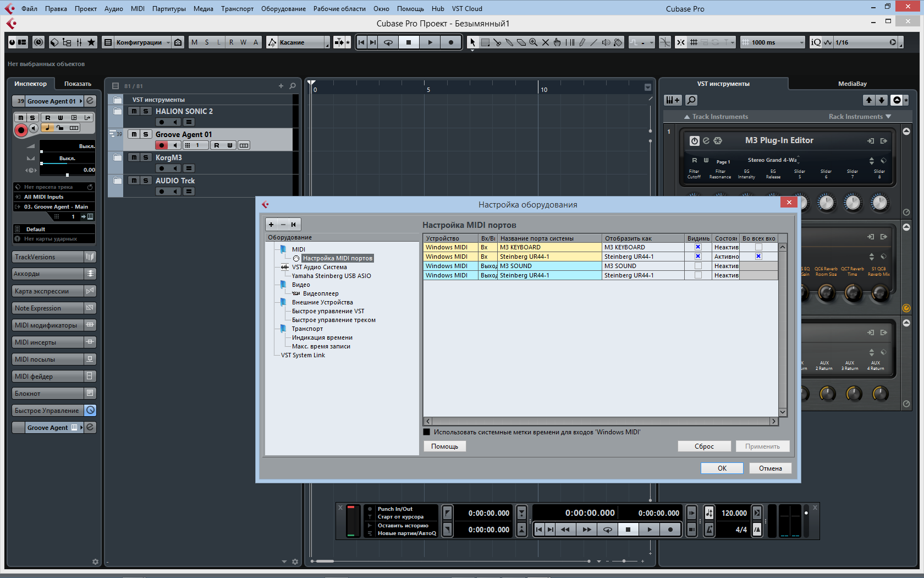Click Отмена to cancel the dialog

coord(771,468)
